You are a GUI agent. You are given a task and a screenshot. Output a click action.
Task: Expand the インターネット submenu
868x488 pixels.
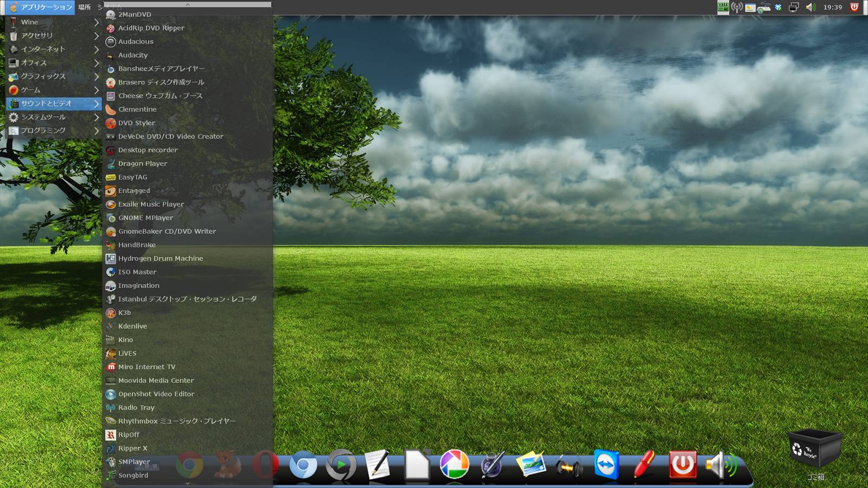click(54, 49)
